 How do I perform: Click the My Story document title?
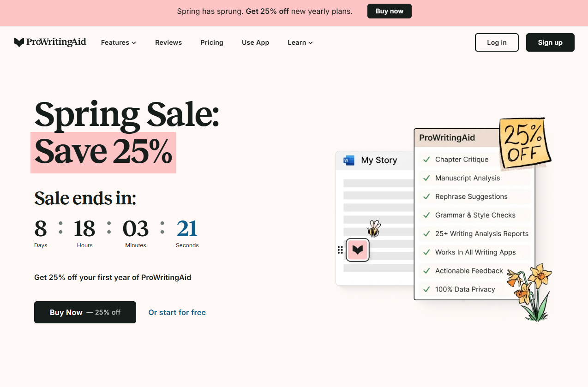pos(379,160)
